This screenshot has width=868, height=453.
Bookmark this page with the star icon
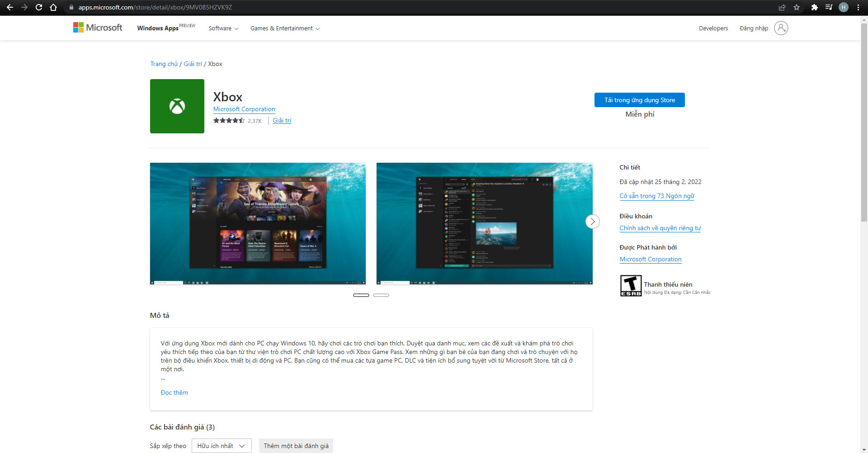pos(797,7)
